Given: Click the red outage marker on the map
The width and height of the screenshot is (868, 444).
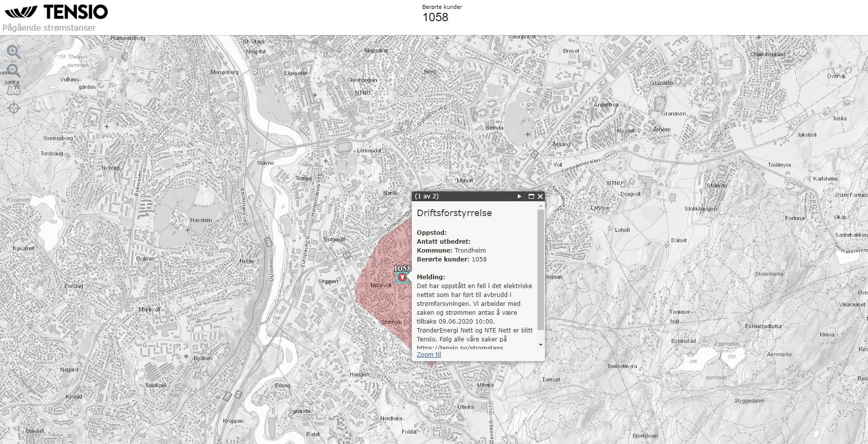Looking at the screenshot, I should point(403,278).
